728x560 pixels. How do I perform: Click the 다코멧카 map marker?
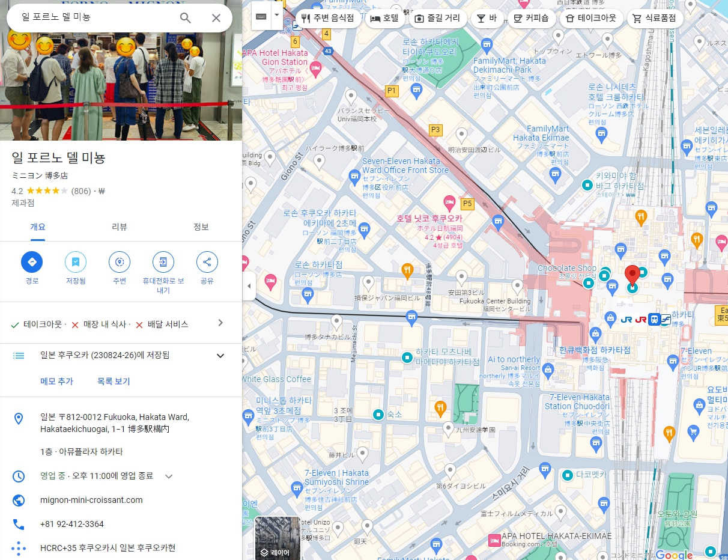point(568,475)
